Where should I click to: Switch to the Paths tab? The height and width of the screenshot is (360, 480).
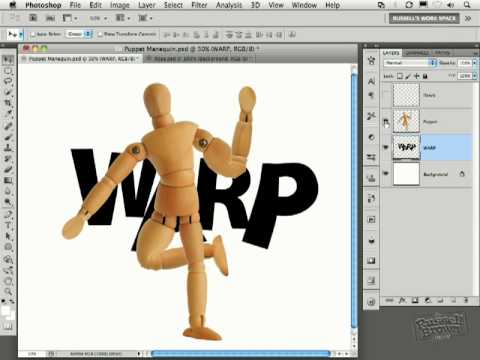442,53
